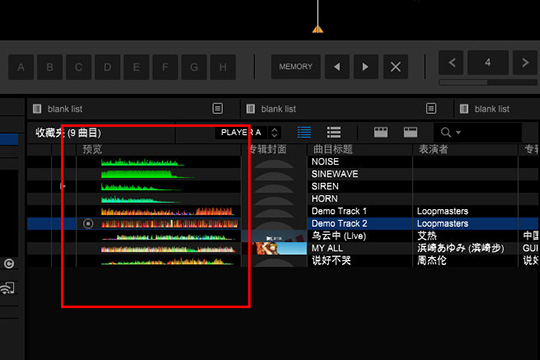Open first panel icon beside the search field
Viewport: 540px width, 360px height.
tap(381, 132)
